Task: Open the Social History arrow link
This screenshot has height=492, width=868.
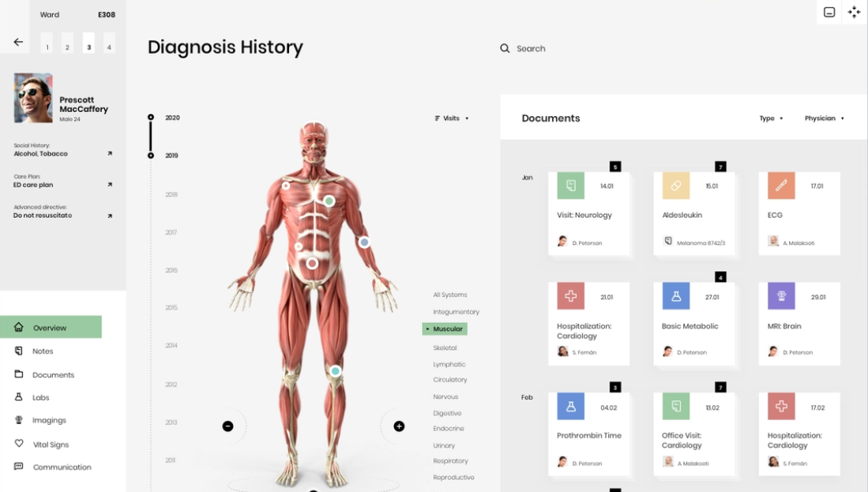Action: (110, 154)
